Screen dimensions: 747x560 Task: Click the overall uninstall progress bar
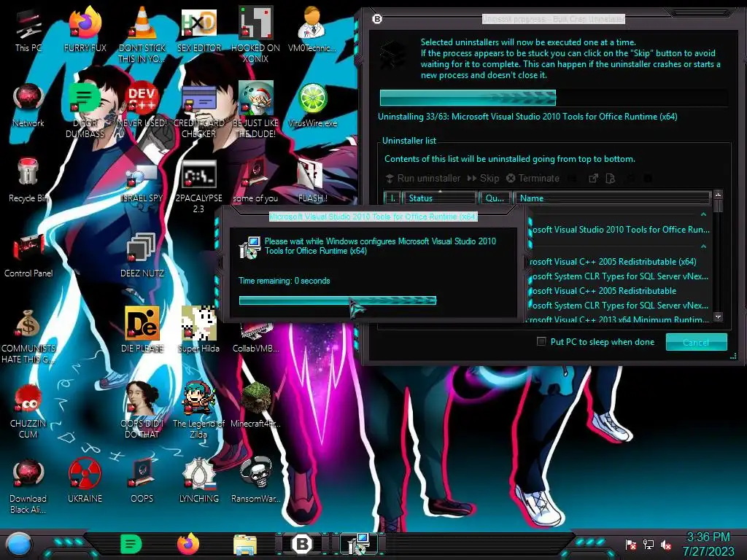(x=554, y=98)
